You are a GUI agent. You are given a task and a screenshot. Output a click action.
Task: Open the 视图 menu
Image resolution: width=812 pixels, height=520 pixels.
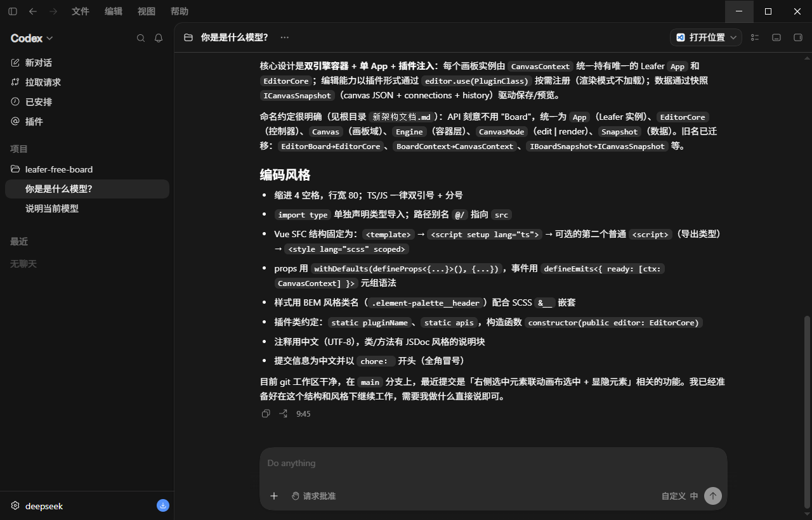(147, 11)
